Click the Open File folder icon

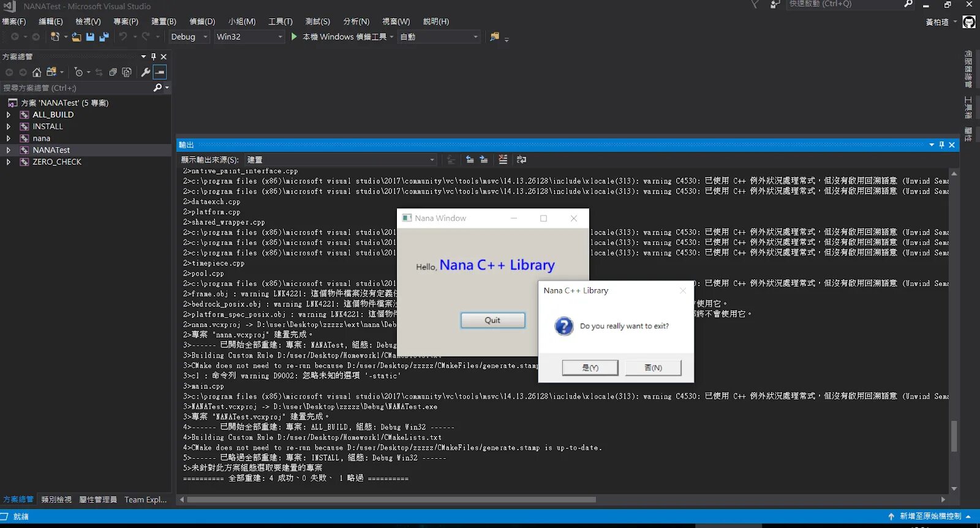click(77, 37)
